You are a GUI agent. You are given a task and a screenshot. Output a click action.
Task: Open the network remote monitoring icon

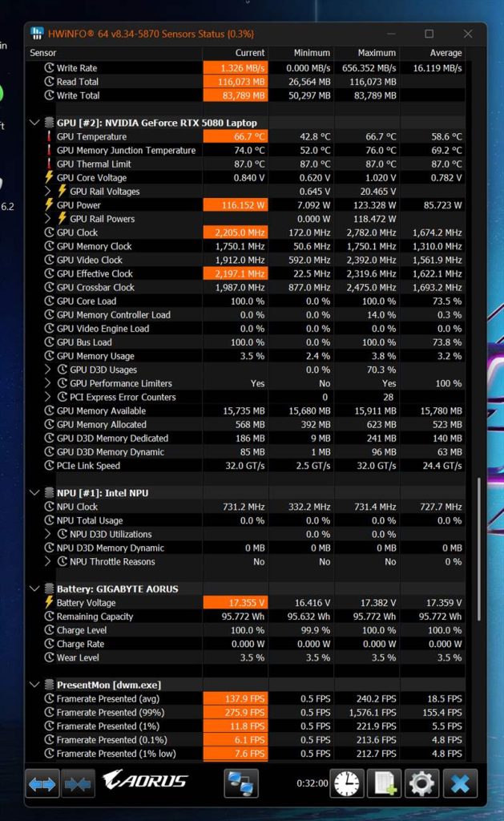[240, 783]
